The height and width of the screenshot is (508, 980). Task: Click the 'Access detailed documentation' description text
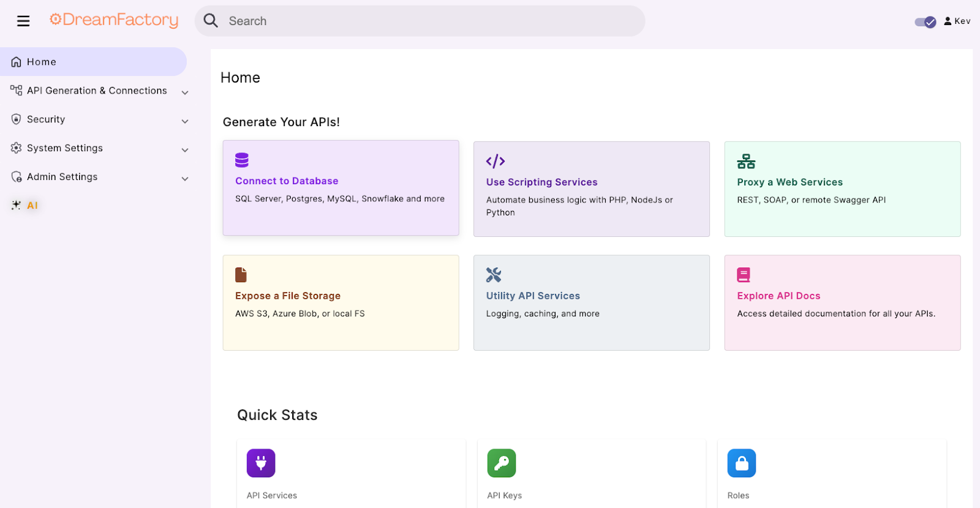coord(836,314)
